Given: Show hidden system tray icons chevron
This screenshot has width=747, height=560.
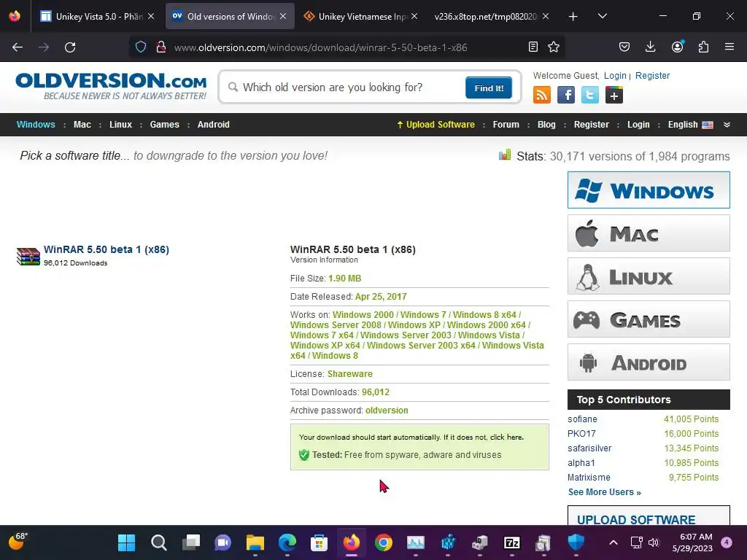Looking at the screenshot, I should pos(614,542).
